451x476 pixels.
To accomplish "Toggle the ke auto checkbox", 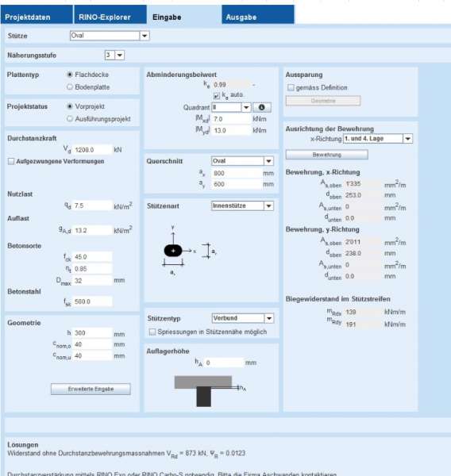I will click(217, 96).
